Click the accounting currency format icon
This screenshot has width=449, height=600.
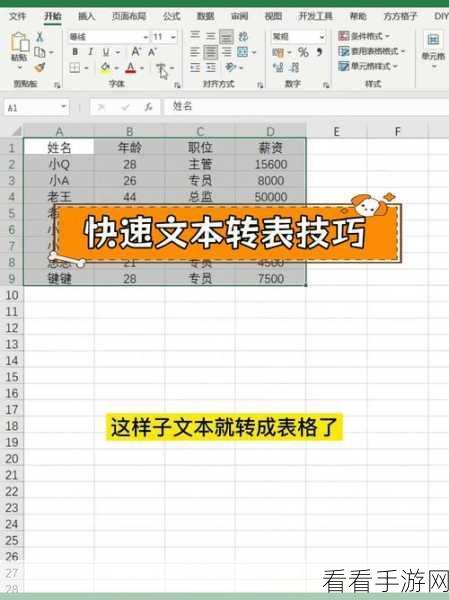click(278, 52)
